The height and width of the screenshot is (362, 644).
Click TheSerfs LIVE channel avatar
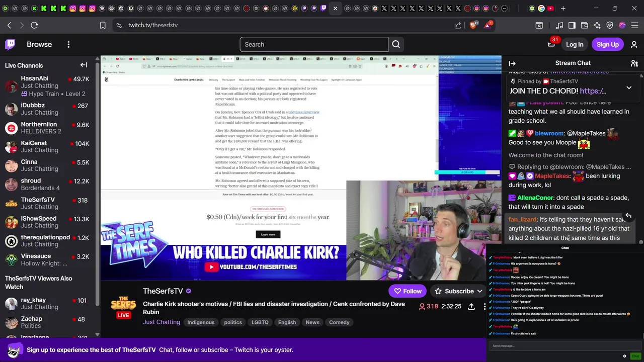[123, 307]
